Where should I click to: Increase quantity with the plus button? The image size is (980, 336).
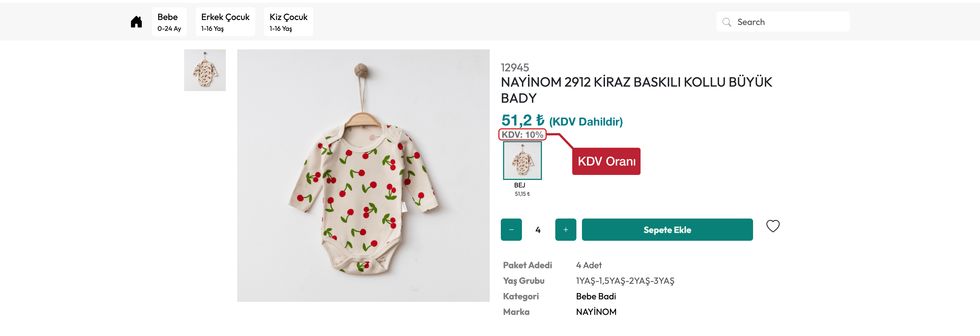[565, 230]
